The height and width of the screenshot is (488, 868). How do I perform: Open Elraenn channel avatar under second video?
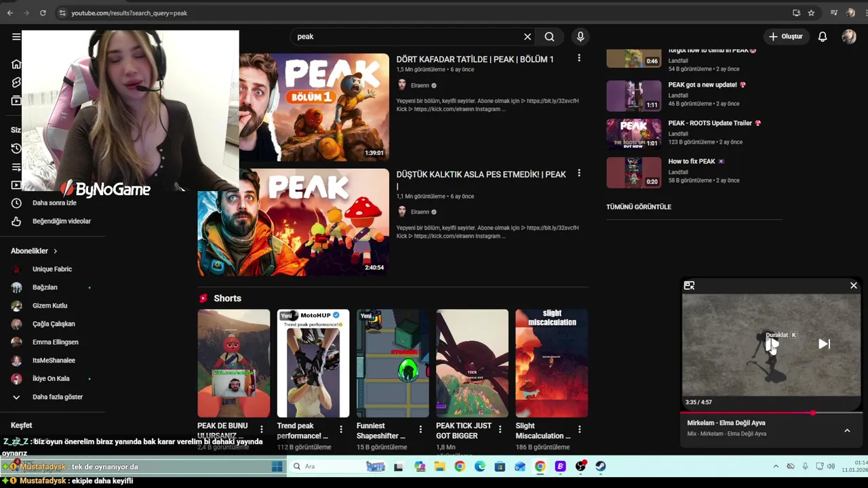(401, 211)
